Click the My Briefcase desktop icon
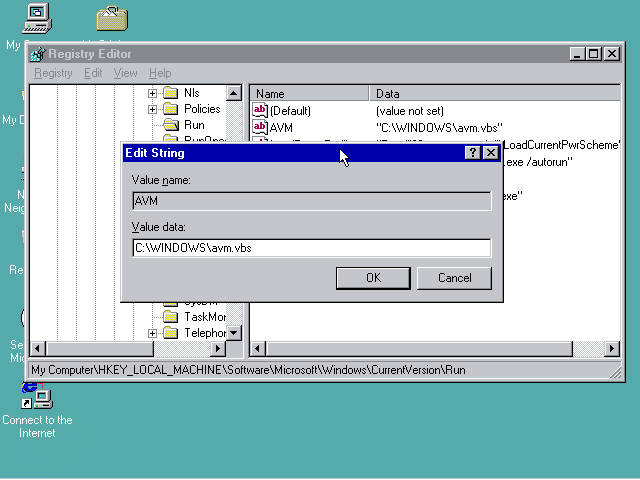 pyautogui.click(x=112, y=18)
